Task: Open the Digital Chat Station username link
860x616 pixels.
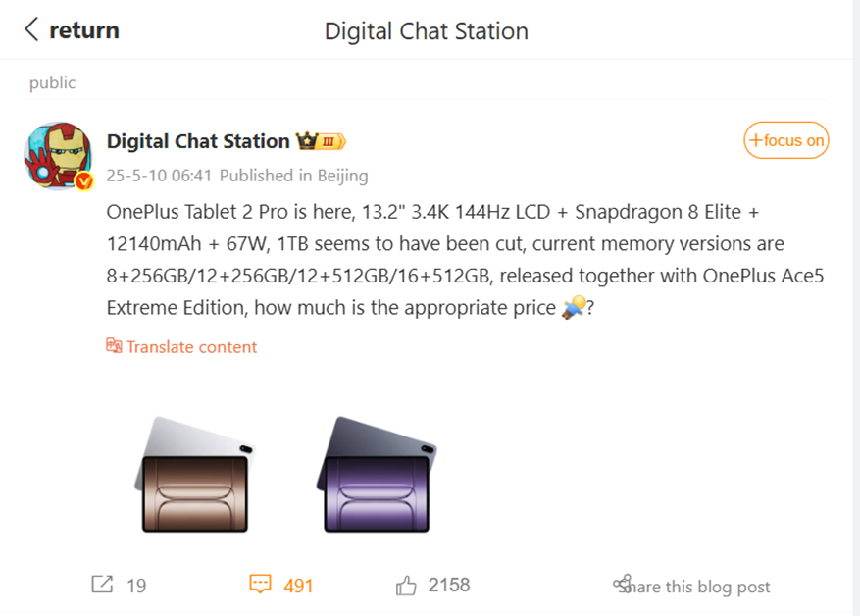Action: [x=197, y=141]
